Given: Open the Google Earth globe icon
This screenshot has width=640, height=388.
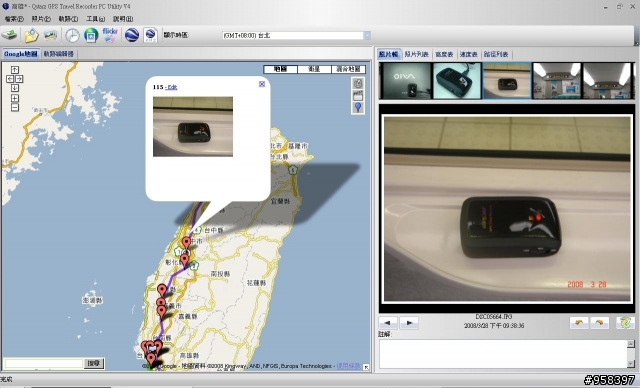Looking at the screenshot, I should tap(132, 35).
